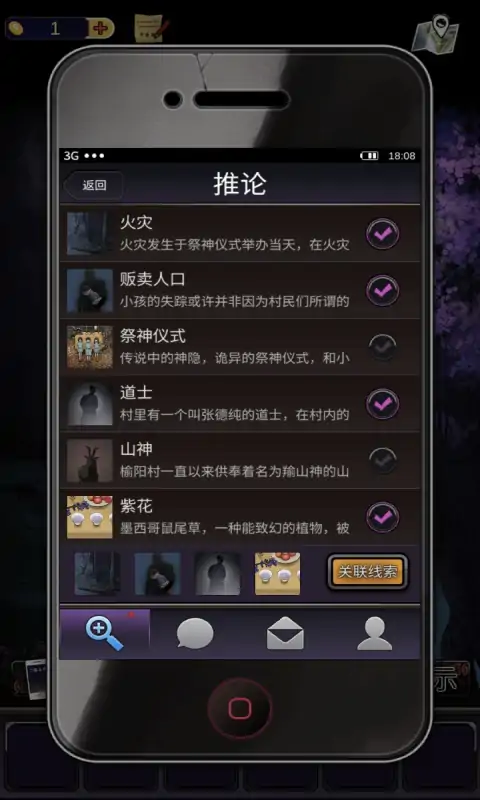Tap the red phone home button
The width and height of the screenshot is (480, 800).
[239, 708]
